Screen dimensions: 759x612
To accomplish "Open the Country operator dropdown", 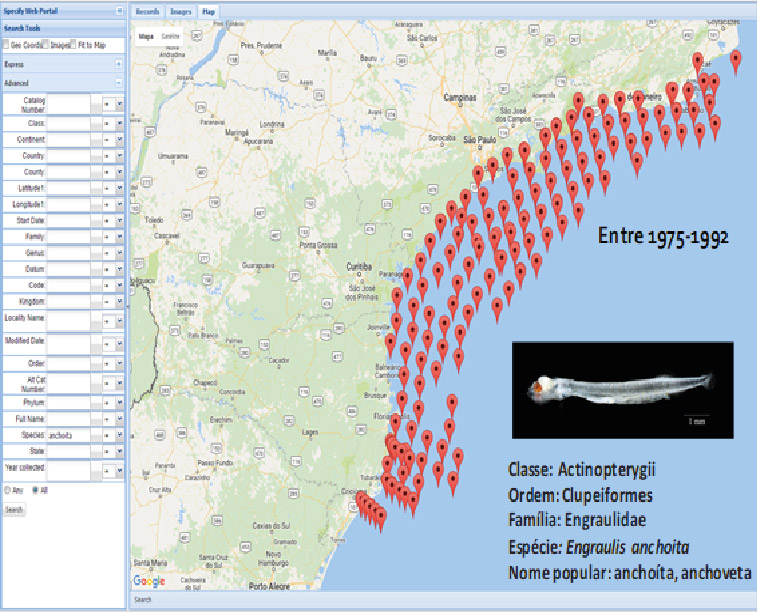I will (120, 156).
